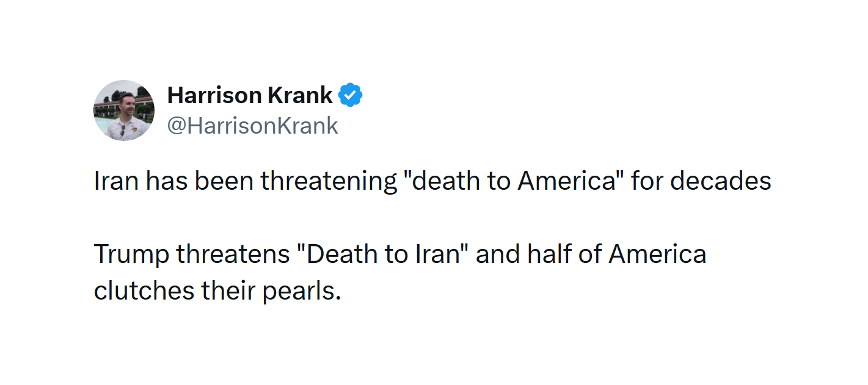Screen dimensions: 868x385
Task: Click the @HarrisonKrank handle
Action: click(x=252, y=126)
